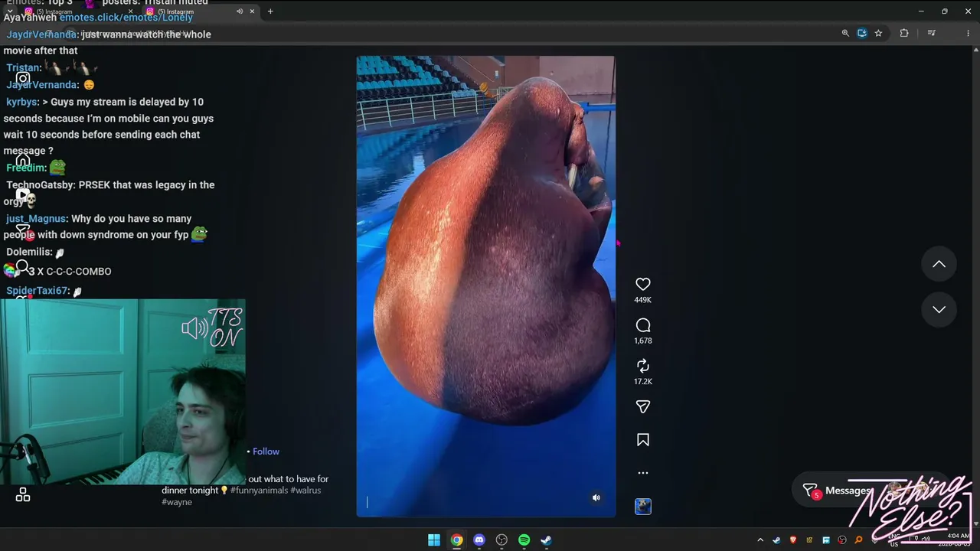Go to the previous reel with up arrow
Viewport: 980px width, 551px height.
(939, 264)
